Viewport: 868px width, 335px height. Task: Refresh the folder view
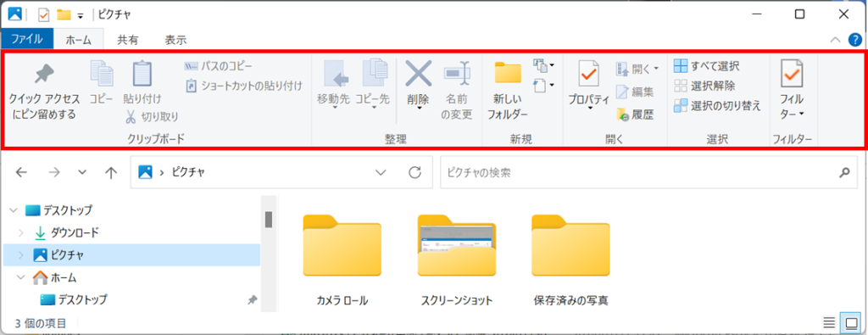point(414,173)
